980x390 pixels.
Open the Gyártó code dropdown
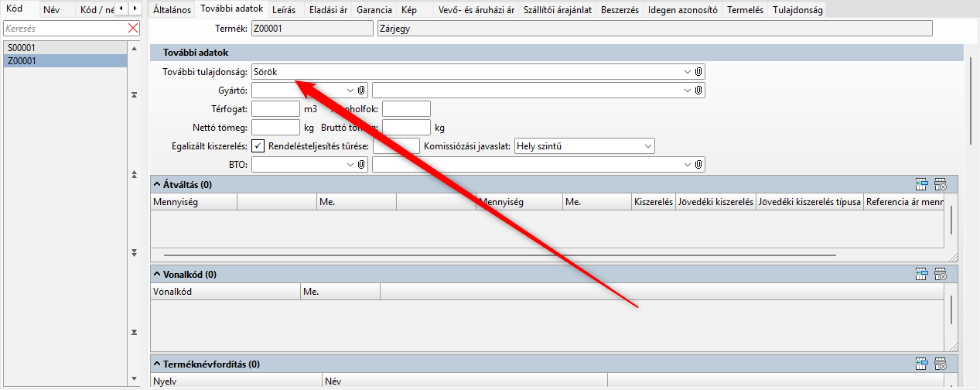(350, 90)
